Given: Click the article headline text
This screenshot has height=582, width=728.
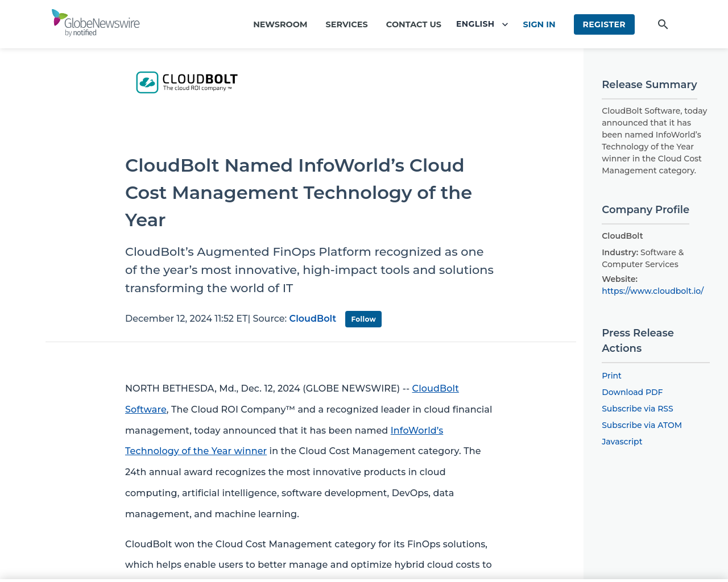Looking at the screenshot, I should point(299,193).
